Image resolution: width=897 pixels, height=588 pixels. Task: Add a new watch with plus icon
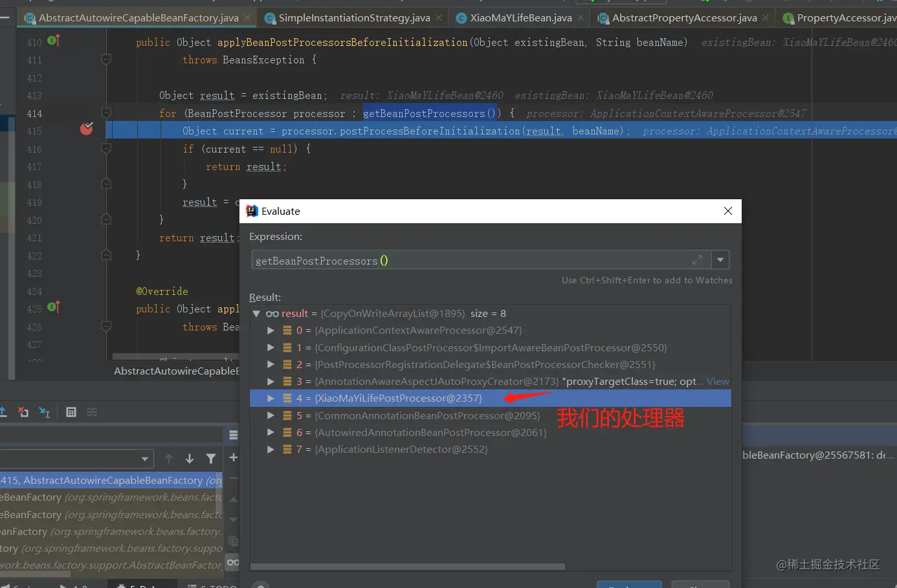pyautogui.click(x=234, y=457)
